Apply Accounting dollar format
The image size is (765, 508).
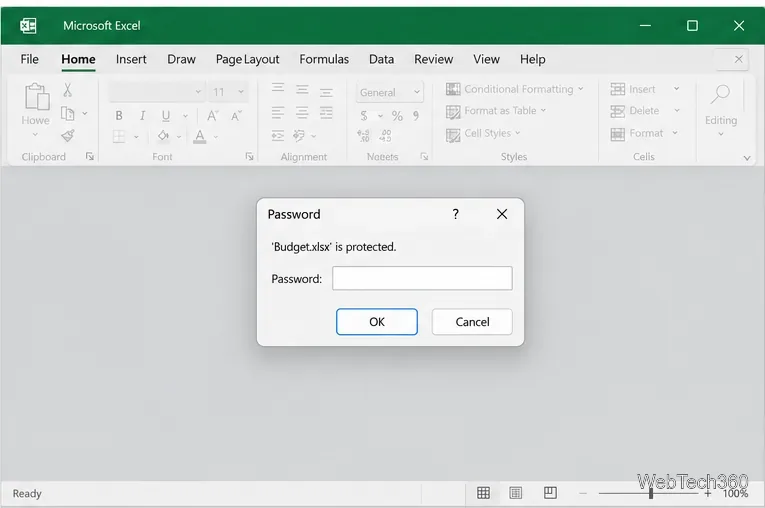click(364, 116)
